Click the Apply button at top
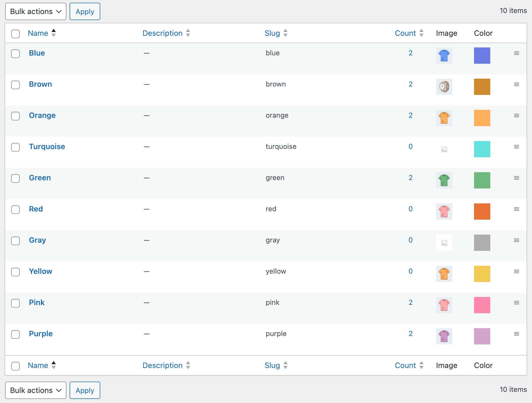Image resolution: width=532 pixels, height=403 pixels. (x=85, y=11)
